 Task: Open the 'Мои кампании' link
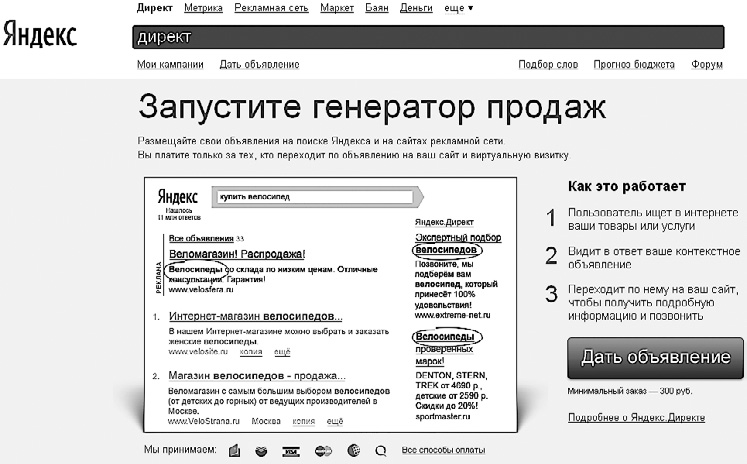tap(170, 64)
